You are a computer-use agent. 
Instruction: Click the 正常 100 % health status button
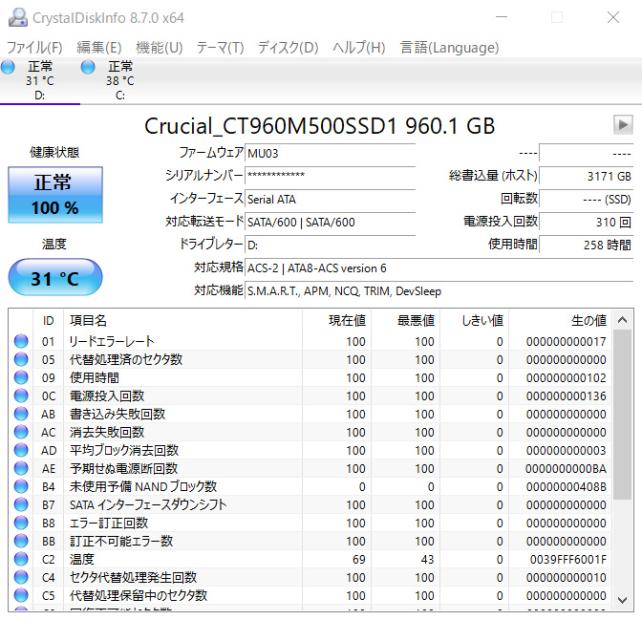55,195
